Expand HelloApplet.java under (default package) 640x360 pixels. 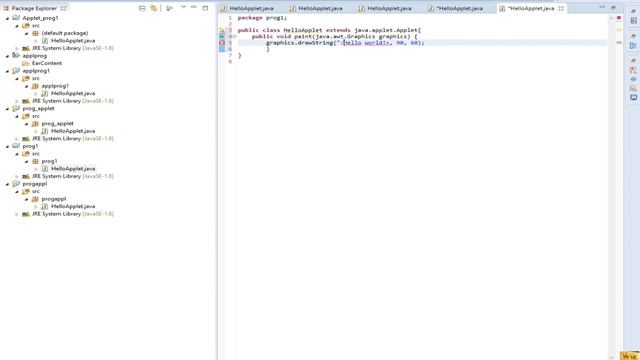(36, 41)
